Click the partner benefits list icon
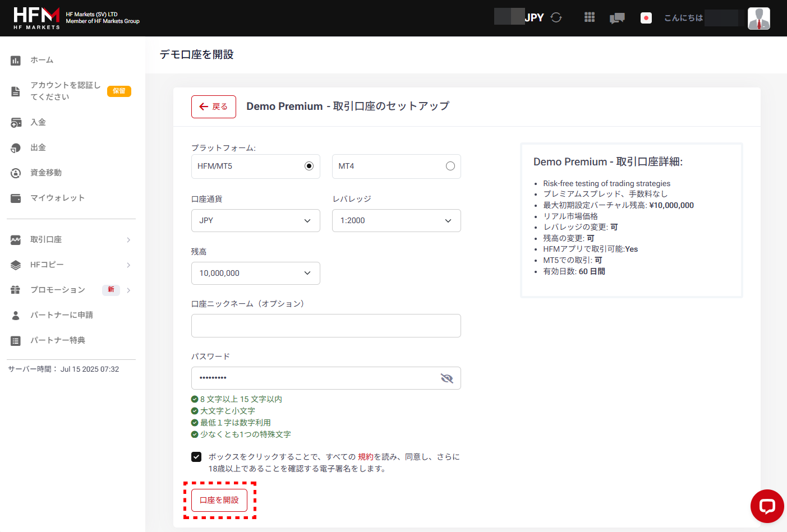This screenshot has width=787, height=532. click(16, 341)
